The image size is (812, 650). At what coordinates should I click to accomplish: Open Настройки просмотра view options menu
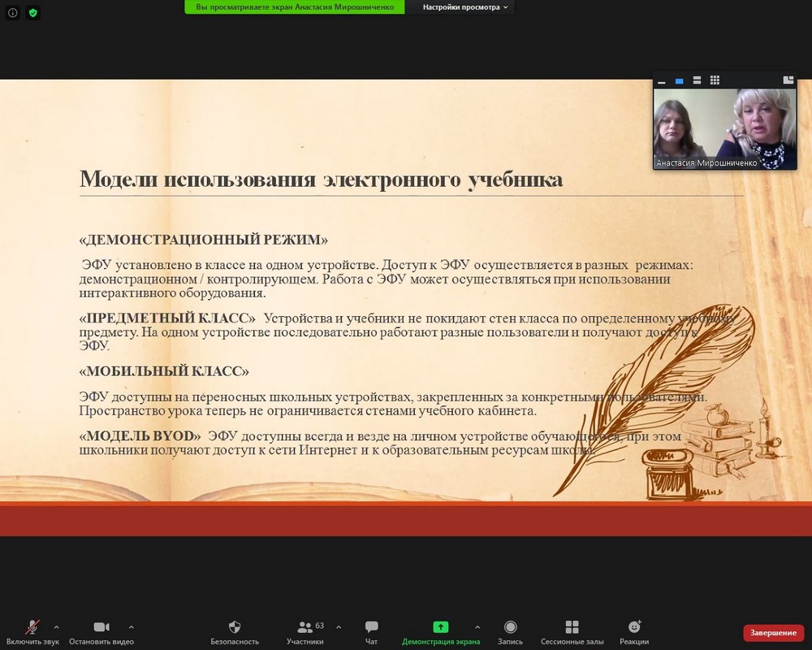click(x=467, y=7)
